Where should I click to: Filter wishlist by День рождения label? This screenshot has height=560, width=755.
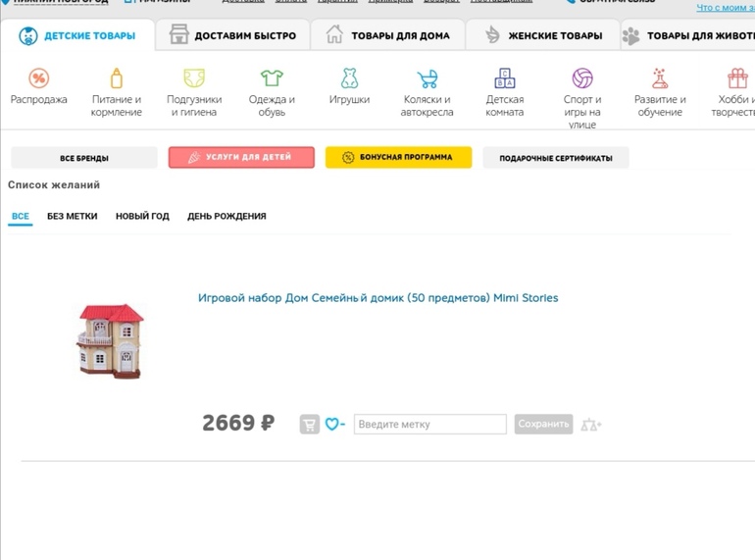pos(226,216)
